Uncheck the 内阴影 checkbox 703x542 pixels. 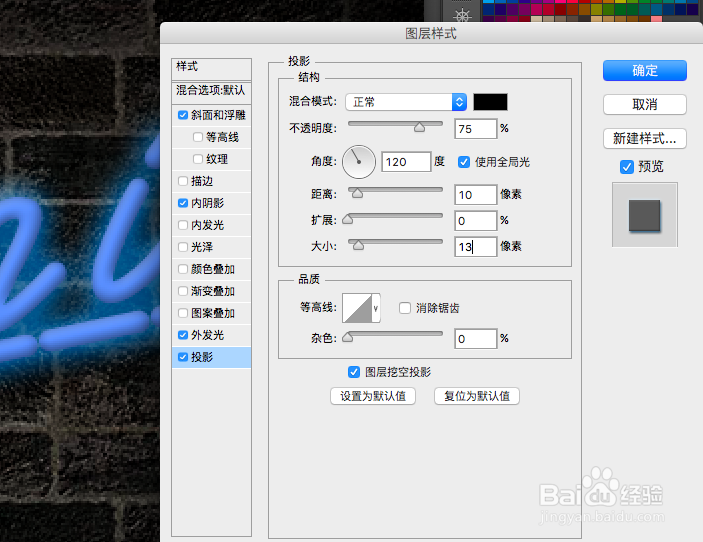click(x=182, y=203)
